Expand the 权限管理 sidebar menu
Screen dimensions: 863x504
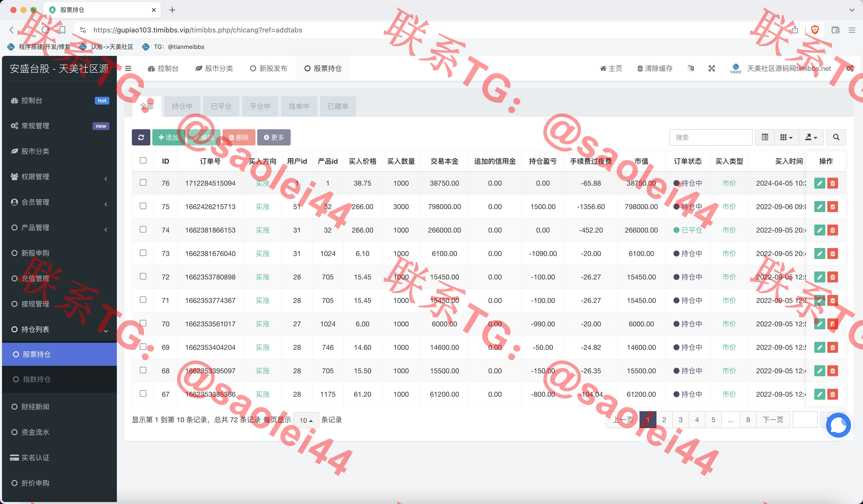(x=59, y=177)
